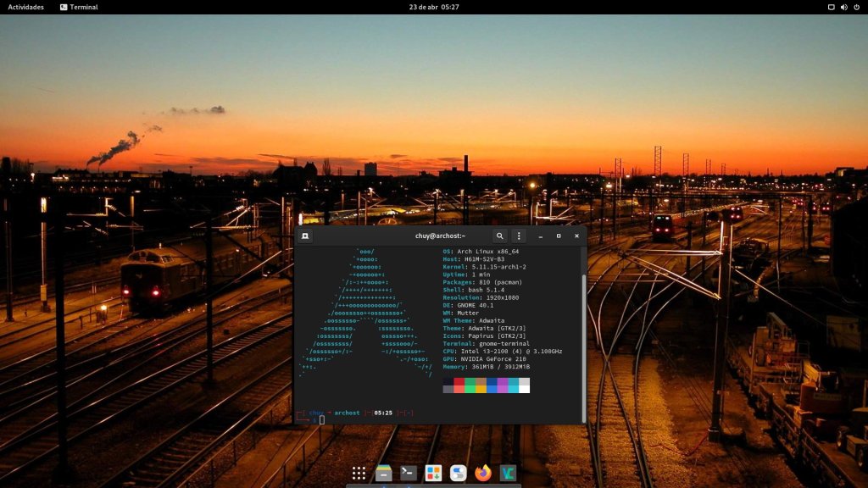Open the Terminal app menu in top bar
868x488 pixels.
pyautogui.click(x=78, y=7)
